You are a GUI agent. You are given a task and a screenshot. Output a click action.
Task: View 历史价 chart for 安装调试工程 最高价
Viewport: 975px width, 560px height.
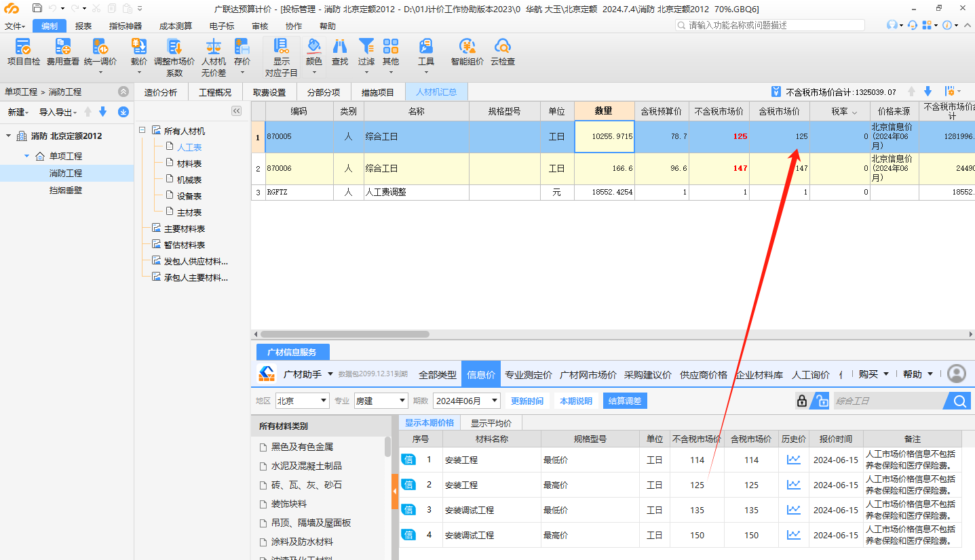[x=793, y=535]
